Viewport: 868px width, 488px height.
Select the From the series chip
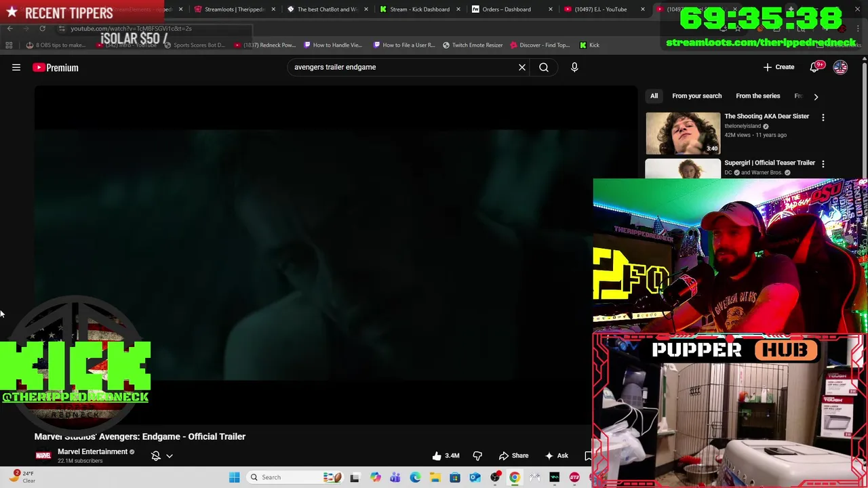coord(758,96)
